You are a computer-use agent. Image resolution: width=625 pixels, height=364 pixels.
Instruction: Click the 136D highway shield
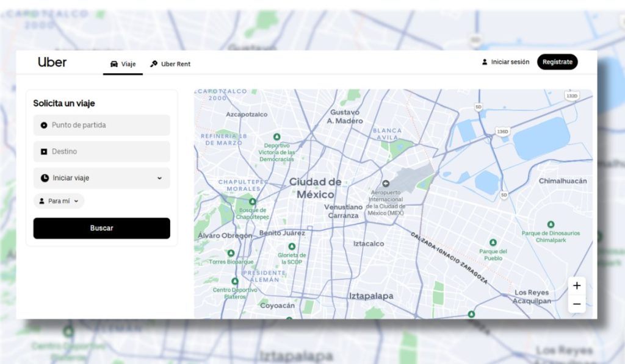coord(503,132)
